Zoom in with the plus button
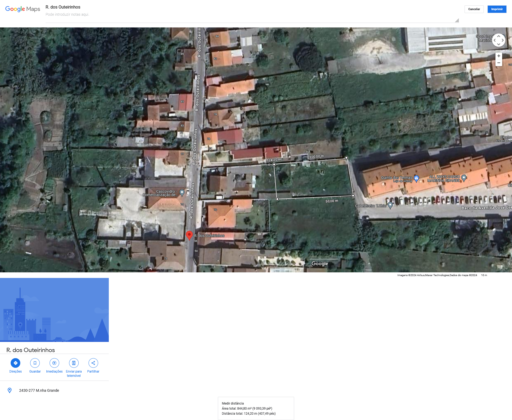The image size is (512, 420). click(x=499, y=56)
